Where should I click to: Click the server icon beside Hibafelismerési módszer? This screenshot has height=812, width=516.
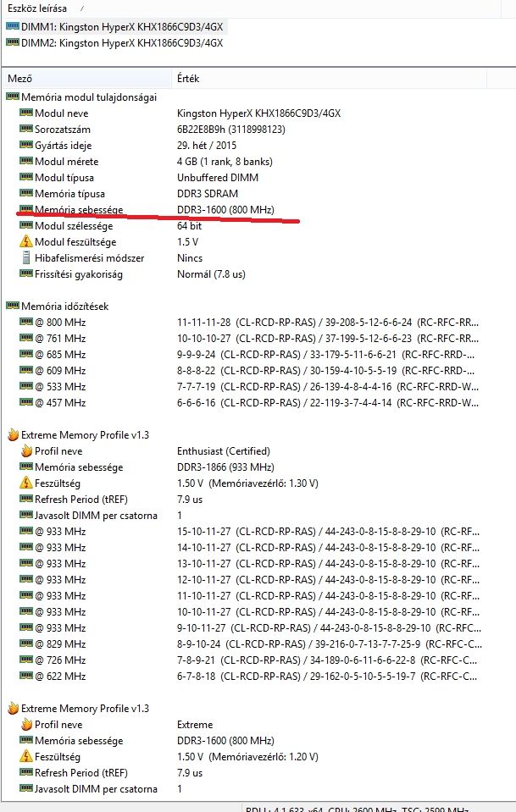point(26,257)
